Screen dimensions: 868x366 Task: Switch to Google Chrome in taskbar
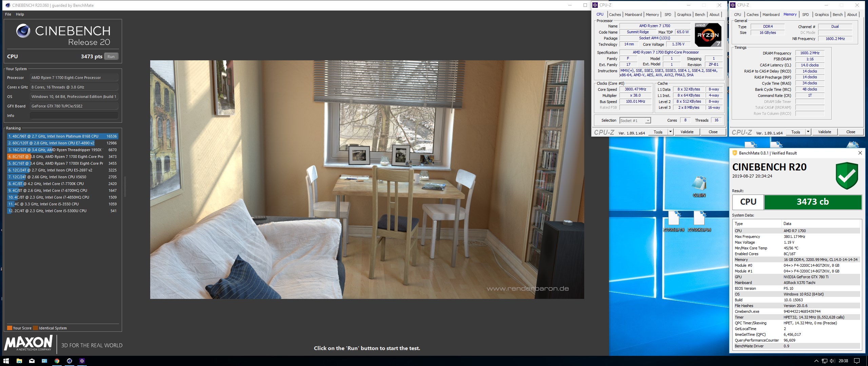[57, 361]
